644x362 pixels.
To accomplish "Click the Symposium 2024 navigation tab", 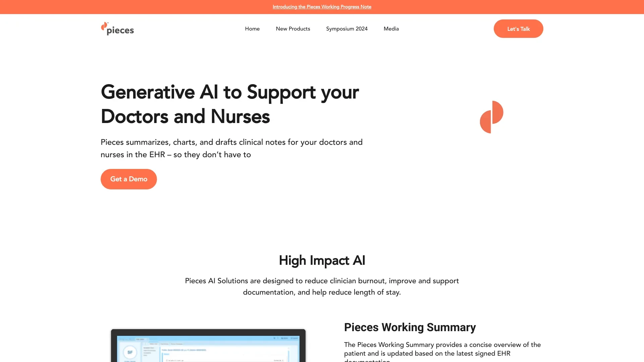I will click(x=347, y=29).
